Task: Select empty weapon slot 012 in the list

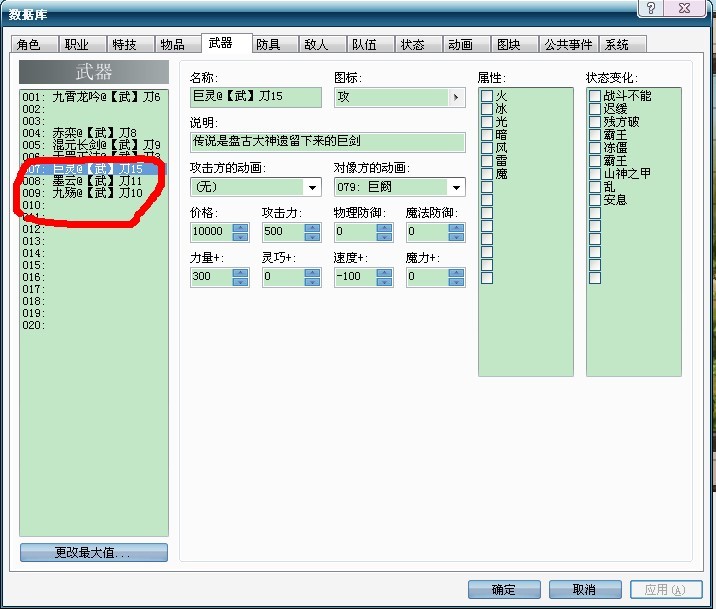Action: click(x=94, y=229)
